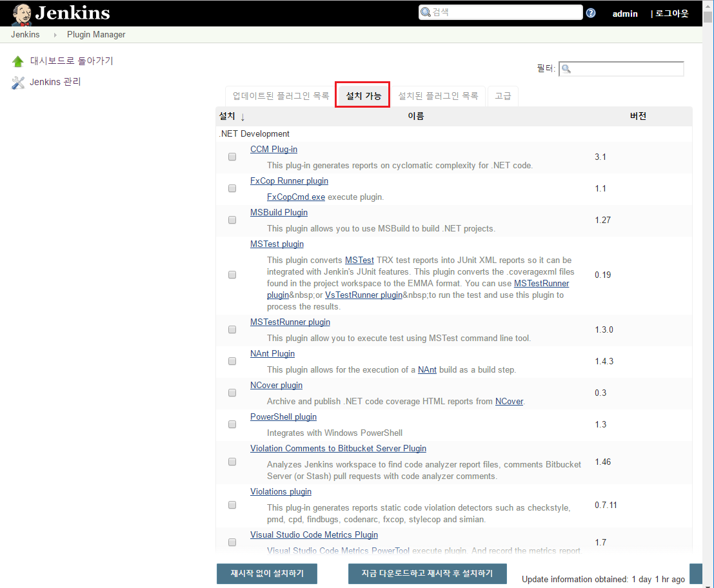This screenshot has width=714, height=588.
Task: Check the NCover plugin checkbox
Action: (232, 392)
